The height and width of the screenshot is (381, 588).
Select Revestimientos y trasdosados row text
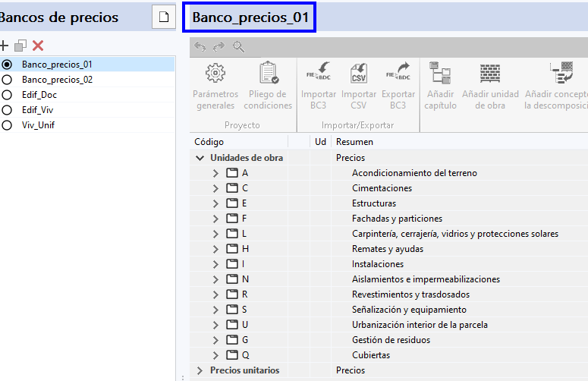pos(410,294)
